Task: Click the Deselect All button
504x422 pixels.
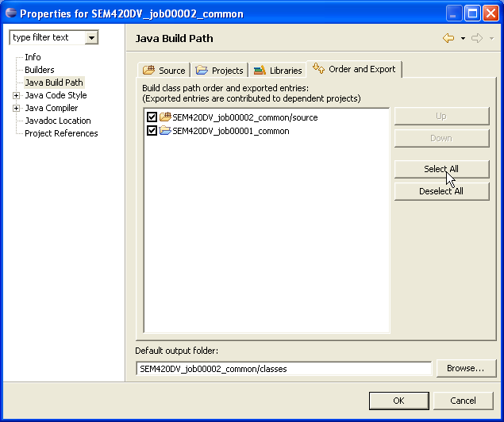Action: (x=441, y=191)
